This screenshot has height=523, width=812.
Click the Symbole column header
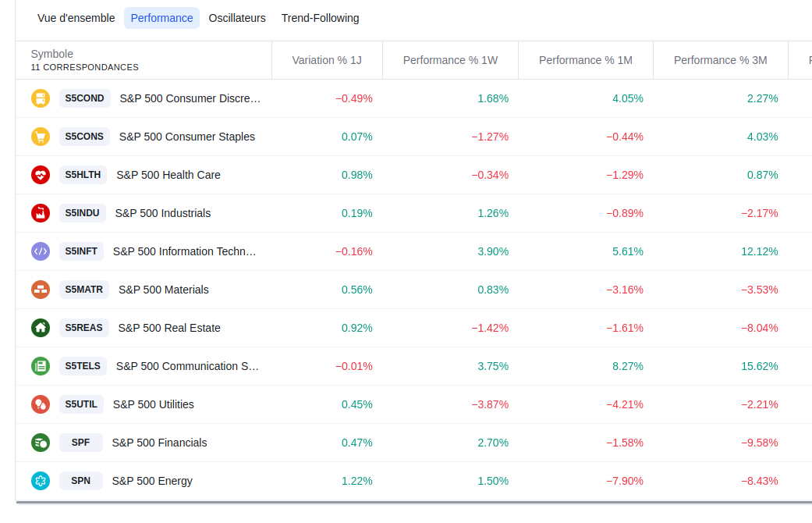coord(52,54)
